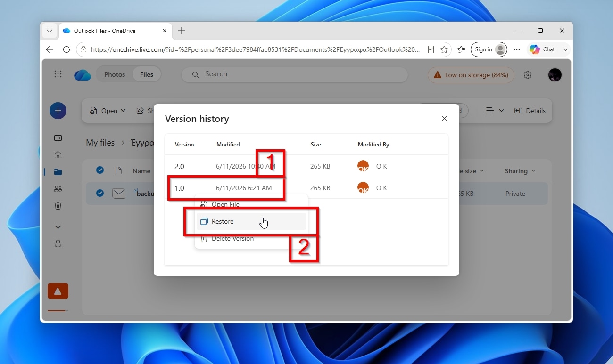Click the browser Sign in button
Screen dimensions: 613x364
pyautogui.click(x=489, y=49)
